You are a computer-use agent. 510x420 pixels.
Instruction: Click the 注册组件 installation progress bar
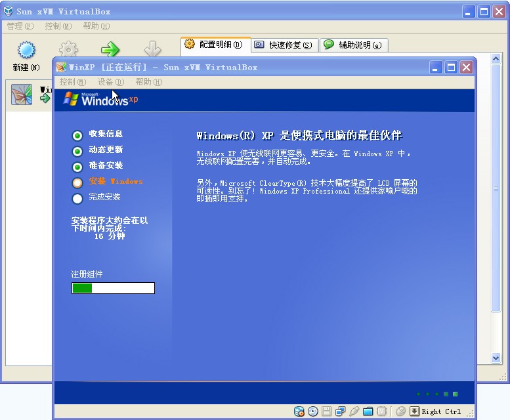point(113,288)
